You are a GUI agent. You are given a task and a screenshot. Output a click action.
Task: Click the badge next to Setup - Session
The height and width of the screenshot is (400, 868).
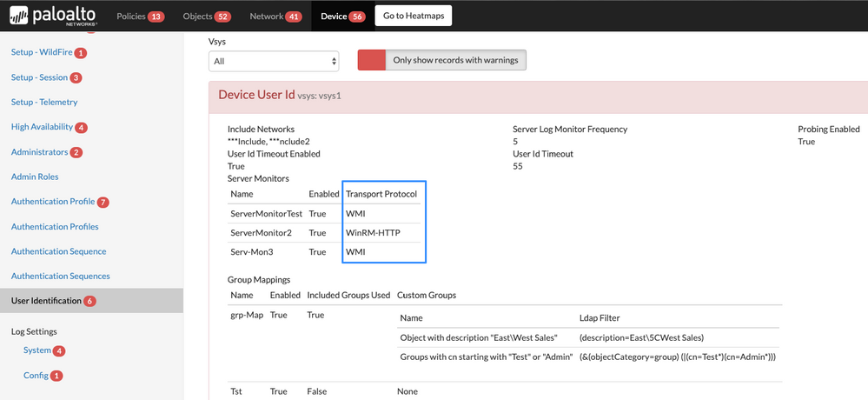76,78
